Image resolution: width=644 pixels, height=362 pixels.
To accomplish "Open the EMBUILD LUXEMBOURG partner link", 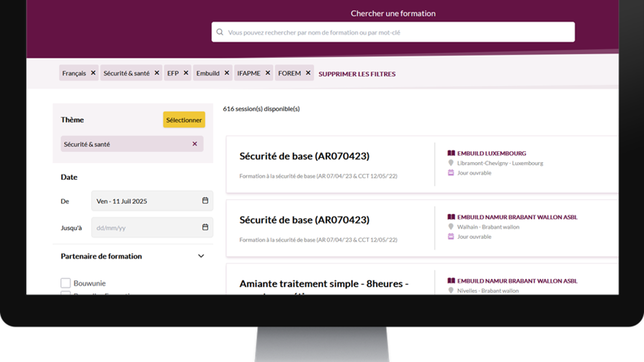I will 491,153.
